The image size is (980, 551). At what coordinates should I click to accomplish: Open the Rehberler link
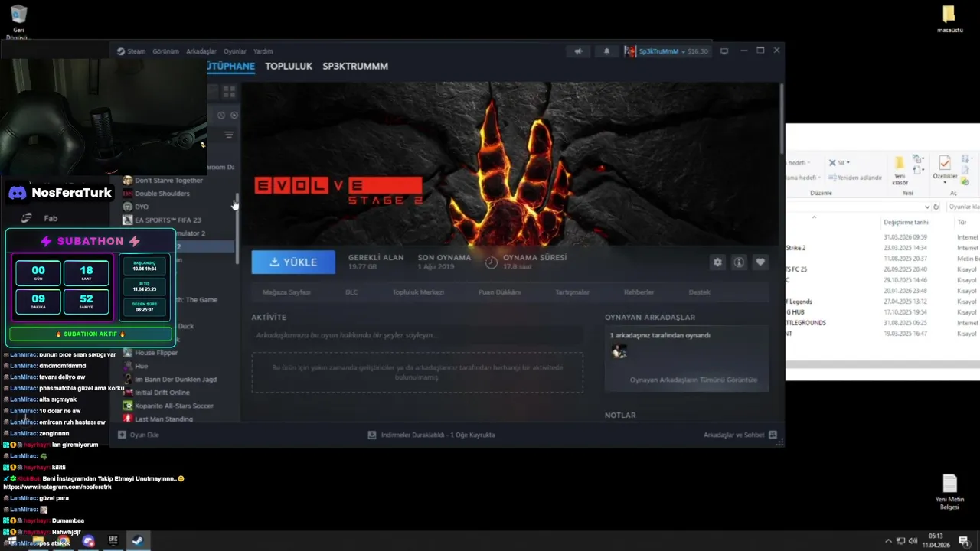[639, 292]
